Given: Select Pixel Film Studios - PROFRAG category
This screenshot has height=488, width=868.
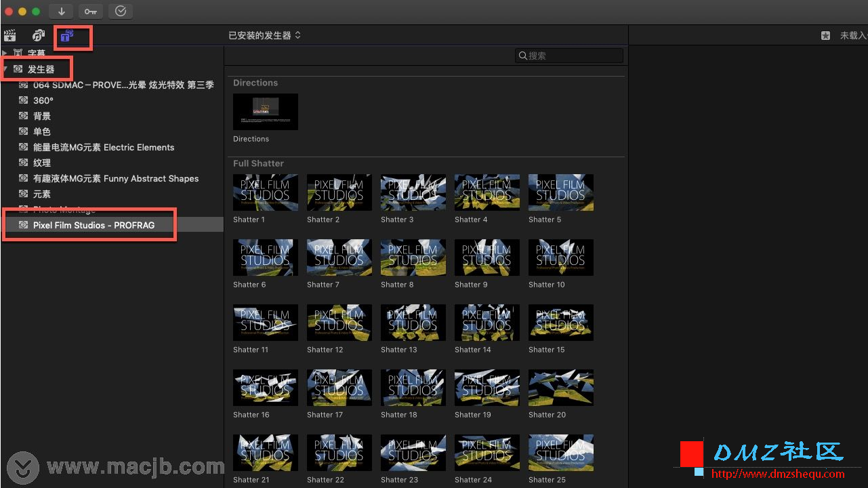Looking at the screenshot, I should 112,225.
